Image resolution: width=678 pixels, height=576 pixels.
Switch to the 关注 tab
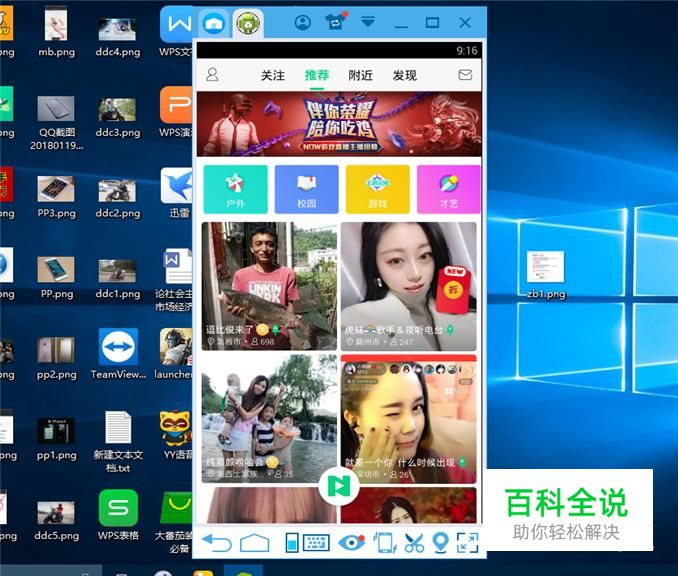pyautogui.click(x=273, y=76)
